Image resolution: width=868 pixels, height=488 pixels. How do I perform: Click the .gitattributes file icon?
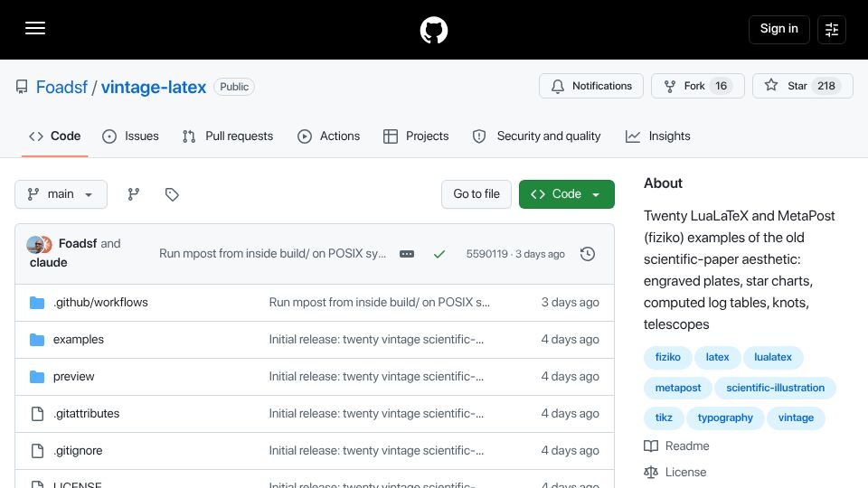(x=37, y=414)
